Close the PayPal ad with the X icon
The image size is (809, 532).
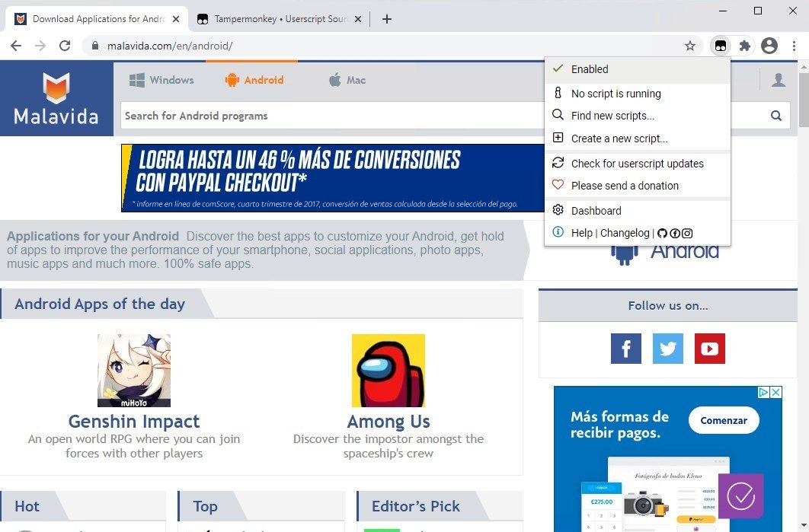click(x=776, y=392)
